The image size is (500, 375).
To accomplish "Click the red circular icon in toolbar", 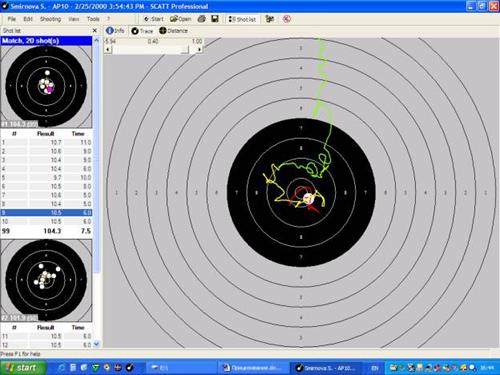I will tap(287, 19).
